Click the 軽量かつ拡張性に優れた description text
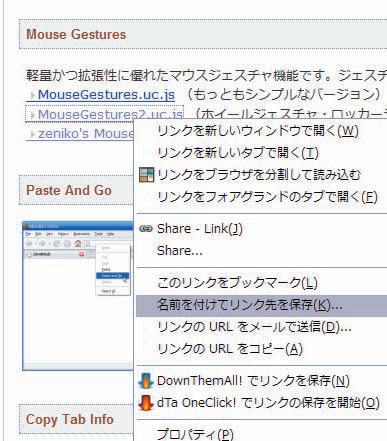The width and height of the screenshot is (387, 441). [206, 76]
